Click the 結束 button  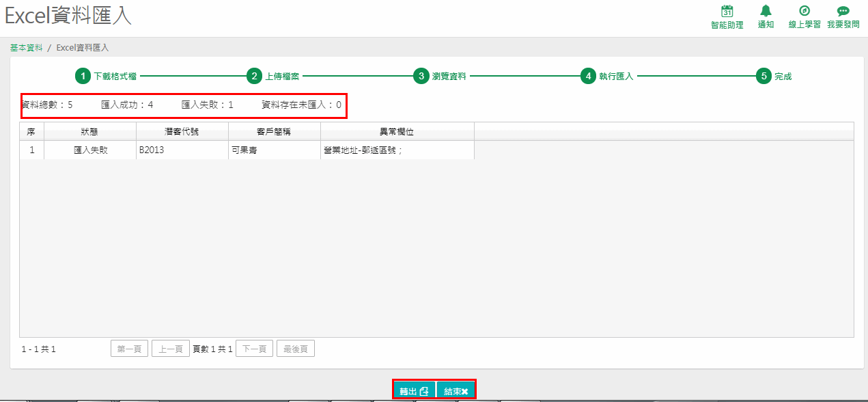tap(456, 391)
